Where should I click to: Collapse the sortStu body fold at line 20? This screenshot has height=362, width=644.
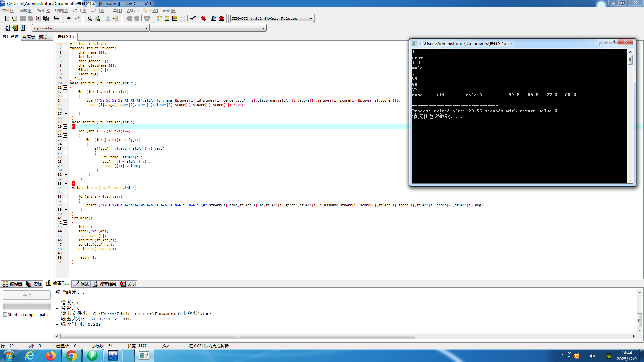[x=65, y=127]
